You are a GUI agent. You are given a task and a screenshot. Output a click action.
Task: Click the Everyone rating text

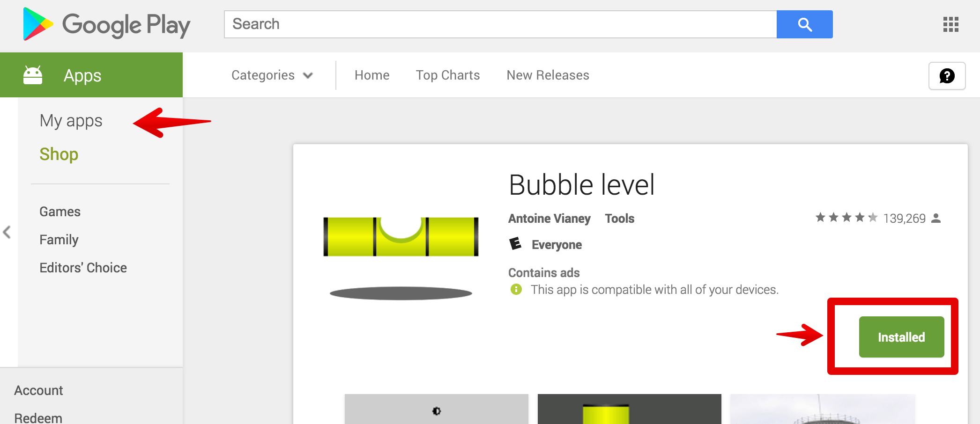click(557, 245)
